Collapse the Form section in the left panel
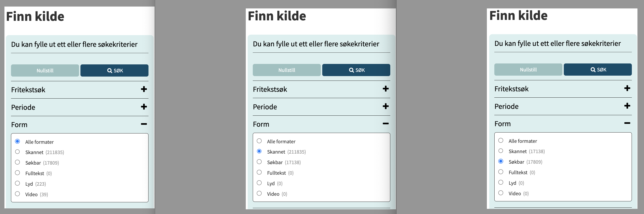This screenshot has height=214, width=644. click(x=144, y=124)
